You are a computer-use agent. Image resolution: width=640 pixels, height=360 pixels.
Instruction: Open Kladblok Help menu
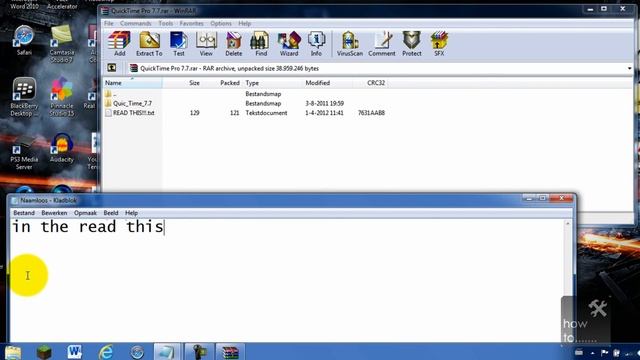pyautogui.click(x=131, y=213)
